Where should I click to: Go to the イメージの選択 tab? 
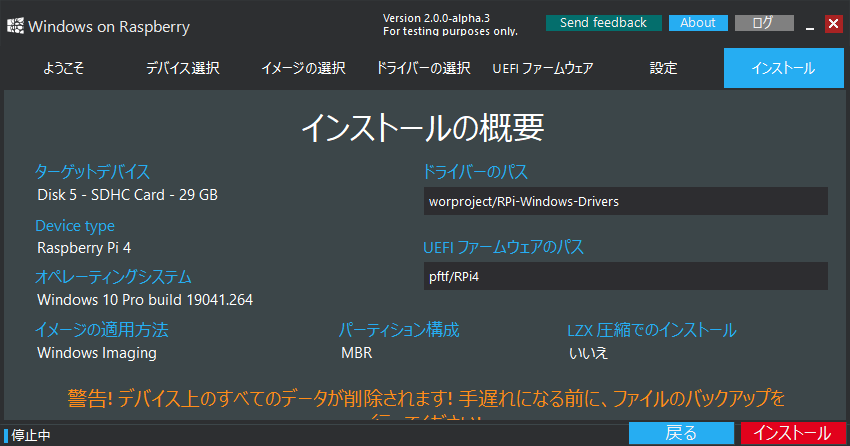click(303, 68)
